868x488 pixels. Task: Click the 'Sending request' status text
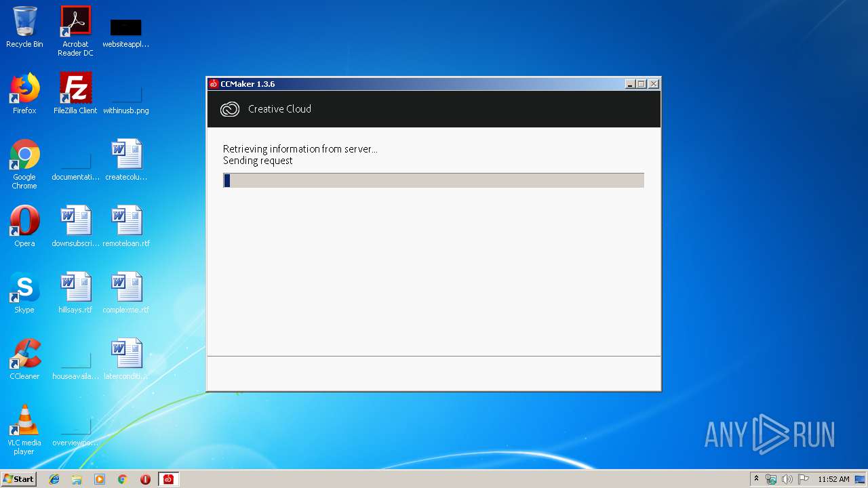coord(258,161)
